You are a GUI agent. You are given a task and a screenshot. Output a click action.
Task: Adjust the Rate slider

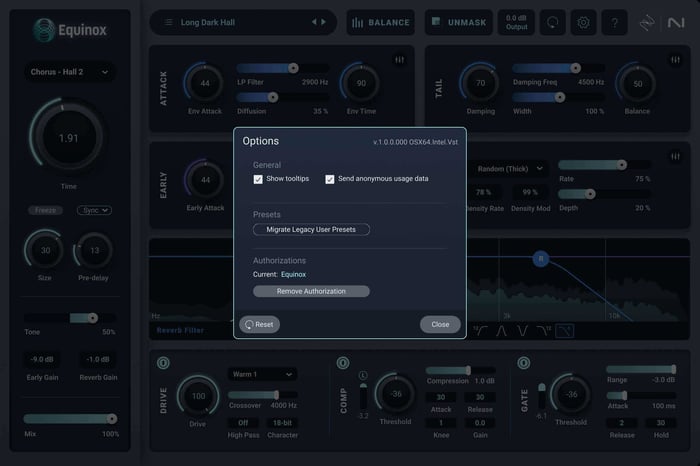click(604, 165)
